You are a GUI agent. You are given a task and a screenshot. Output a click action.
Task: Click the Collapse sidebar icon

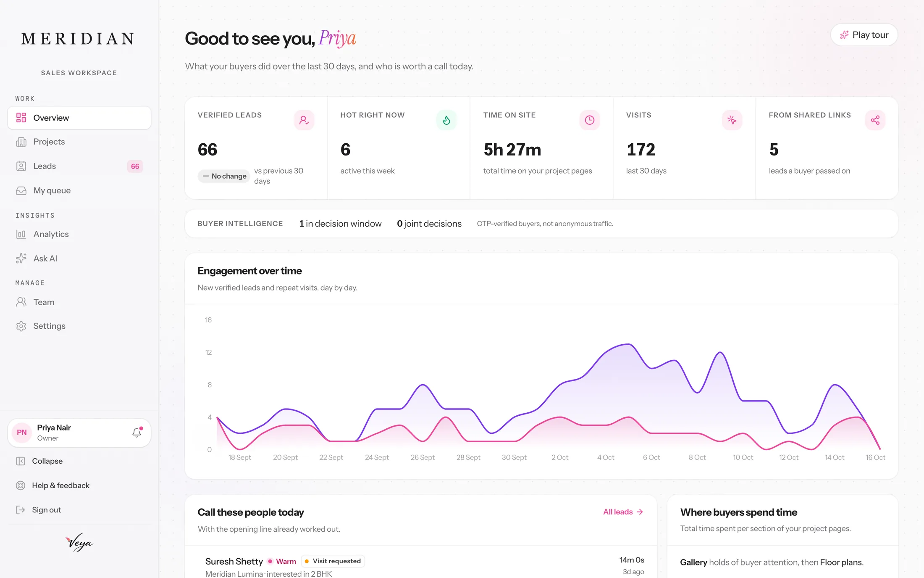click(x=21, y=461)
